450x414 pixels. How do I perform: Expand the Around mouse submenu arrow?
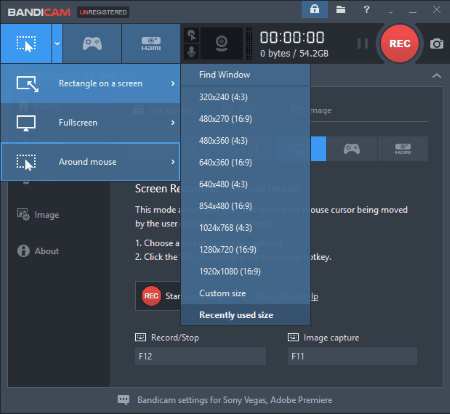pos(173,162)
